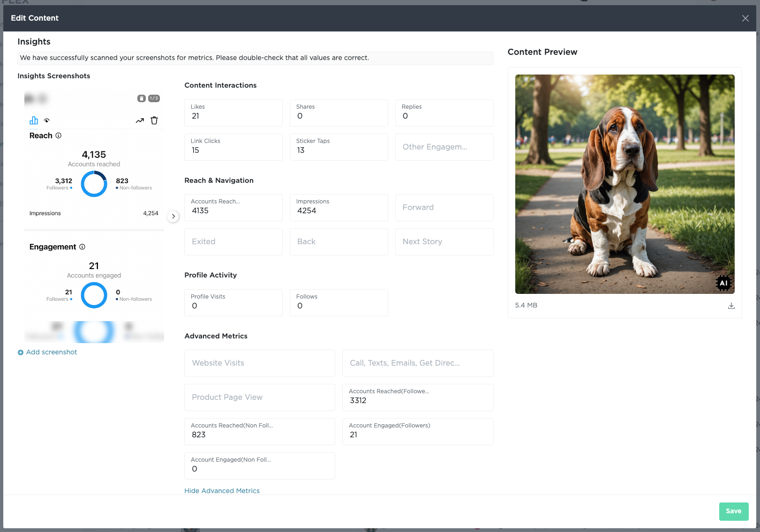Screen dimensions: 760x532
Task: Click the Website Visits field
Action: tap(260, 363)
